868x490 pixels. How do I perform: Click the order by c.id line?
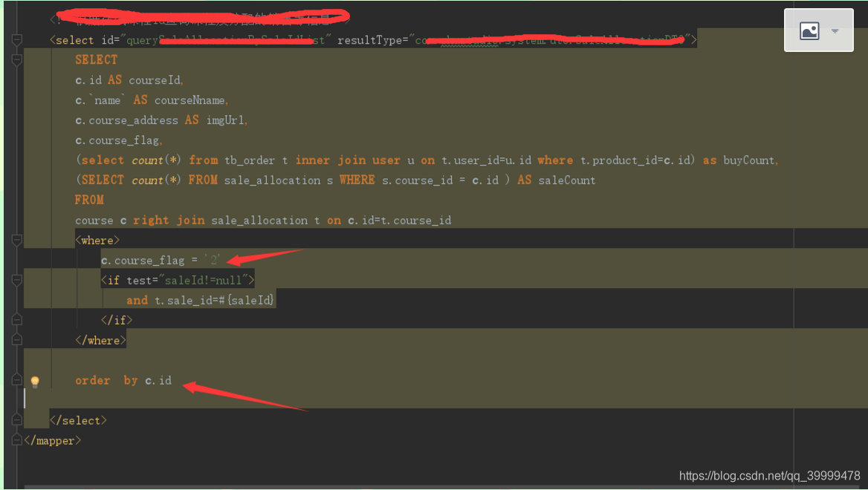[x=123, y=380]
